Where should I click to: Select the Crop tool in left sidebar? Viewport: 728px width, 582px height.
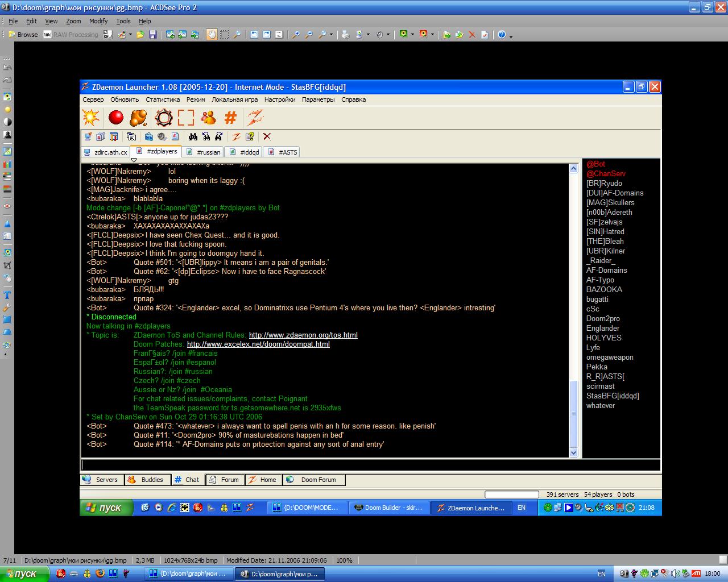(7, 265)
